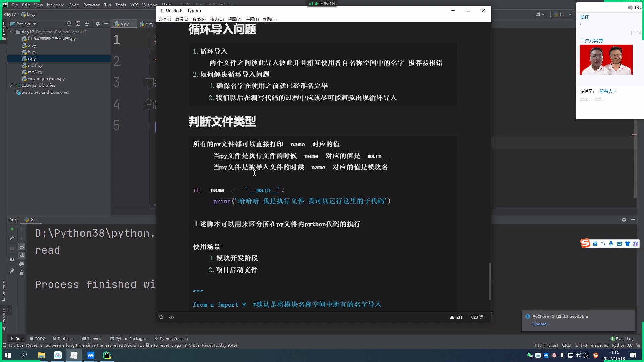Screen dimensions: 644x362
Task: Toggle the ZH input language in Typora status bar
Action: [458, 317]
